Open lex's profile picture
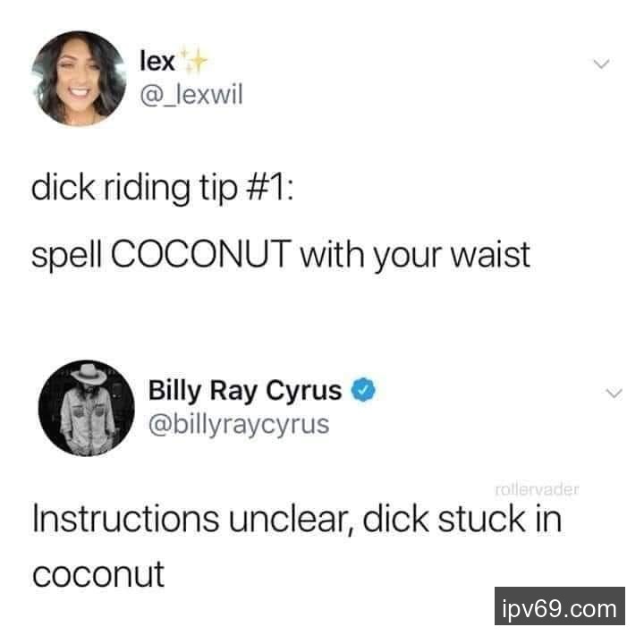The width and height of the screenshot is (644, 644). pos(79,78)
